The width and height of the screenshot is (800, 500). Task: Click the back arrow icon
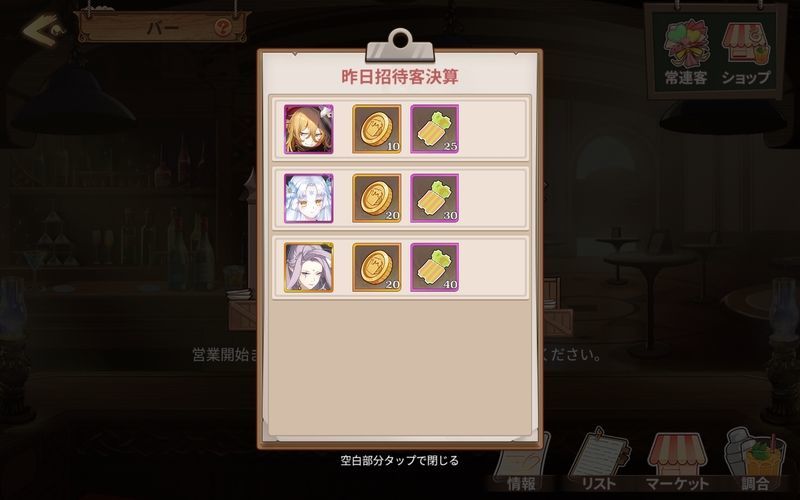[43, 30]
